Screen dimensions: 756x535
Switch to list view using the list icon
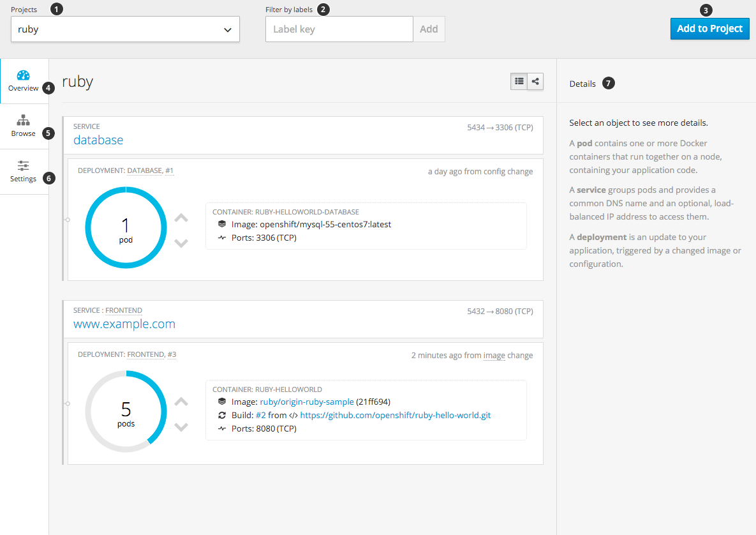point(519,81)
